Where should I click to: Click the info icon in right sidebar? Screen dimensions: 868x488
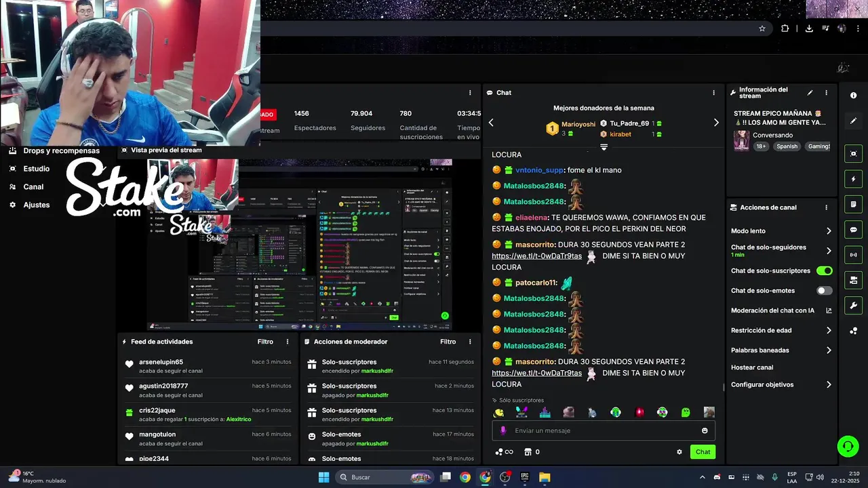click(x=853, y=96)
